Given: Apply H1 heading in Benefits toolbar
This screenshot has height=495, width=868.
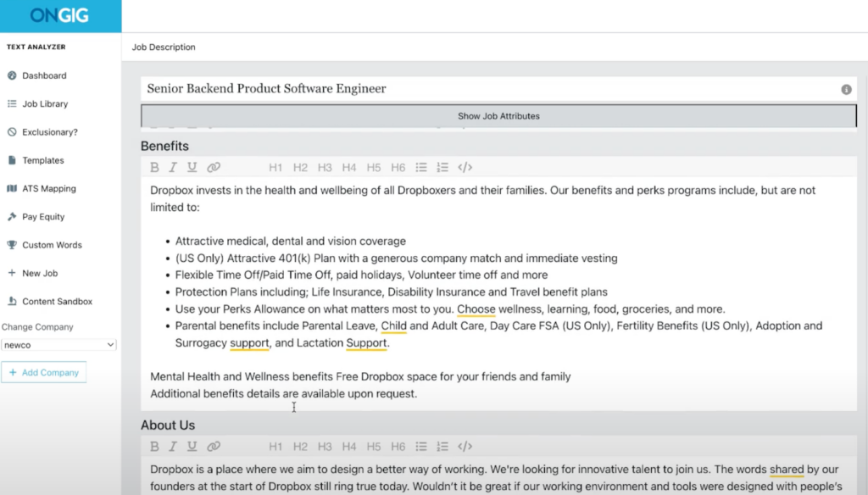Looking at the screenshot, I should click(x=275, y=168).
